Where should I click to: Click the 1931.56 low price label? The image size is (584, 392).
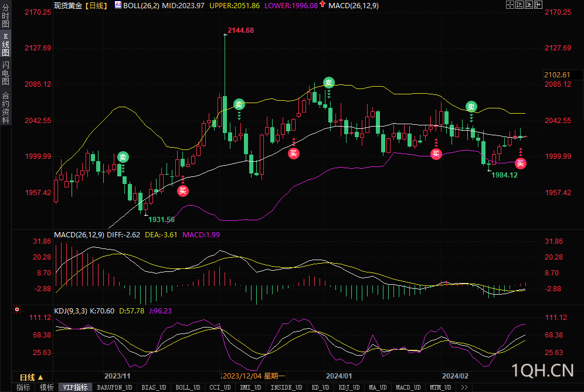[x=161, y=220]
